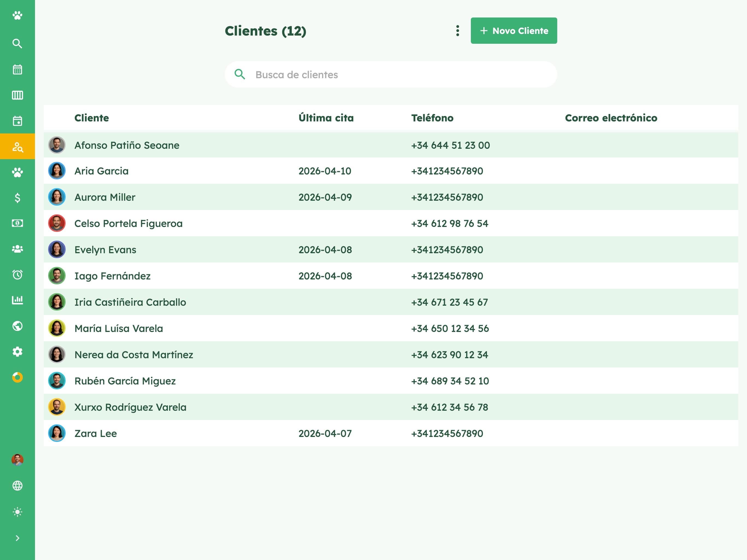Open the alarm clock icon

coord(17,274)
